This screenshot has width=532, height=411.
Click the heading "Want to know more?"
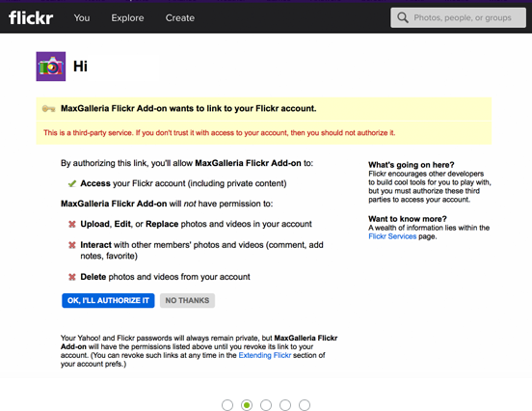pyautogui.click(x=408, y=219)
